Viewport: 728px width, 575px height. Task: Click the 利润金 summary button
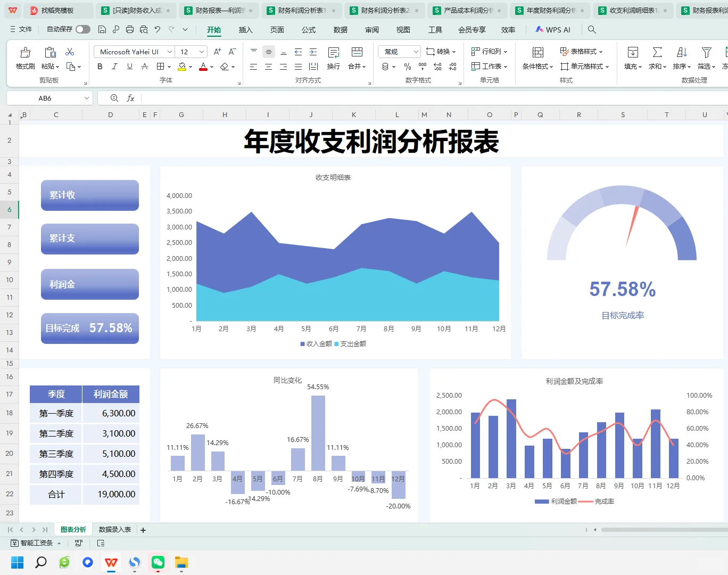coord(90,284)
